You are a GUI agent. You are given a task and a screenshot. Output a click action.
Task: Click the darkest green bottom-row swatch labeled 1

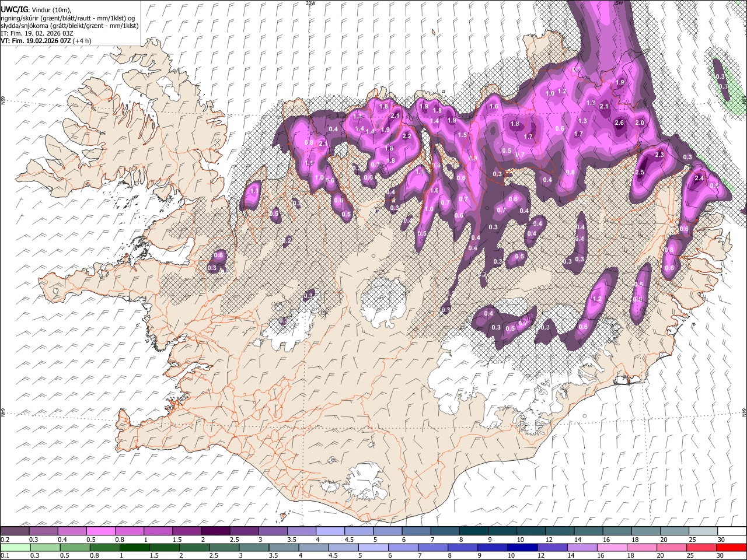(x=134, y=547)
